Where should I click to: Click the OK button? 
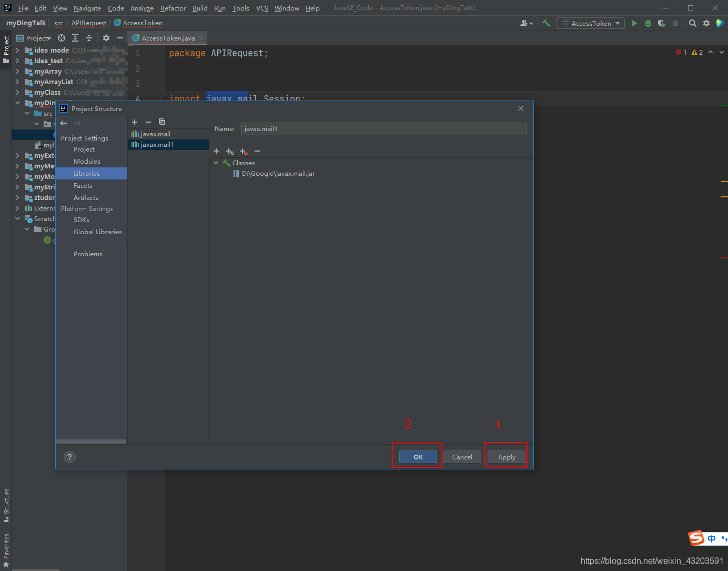pos(418,457)
